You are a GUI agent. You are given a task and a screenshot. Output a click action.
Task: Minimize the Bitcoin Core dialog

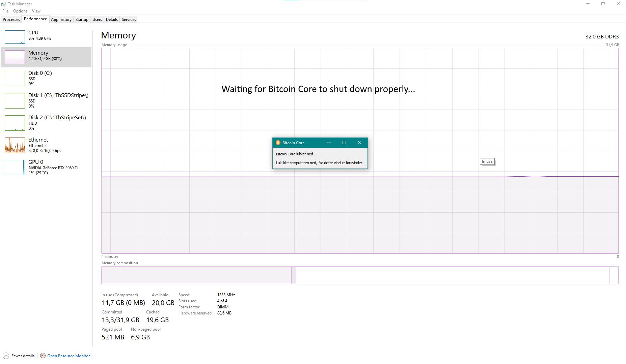click(x=329, y=143)
